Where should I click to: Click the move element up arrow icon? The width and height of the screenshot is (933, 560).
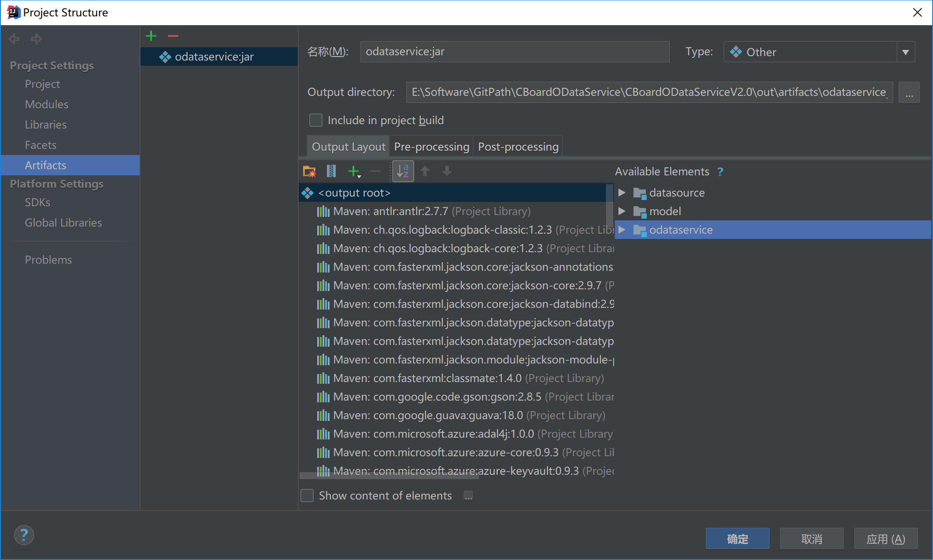point(425,172)
